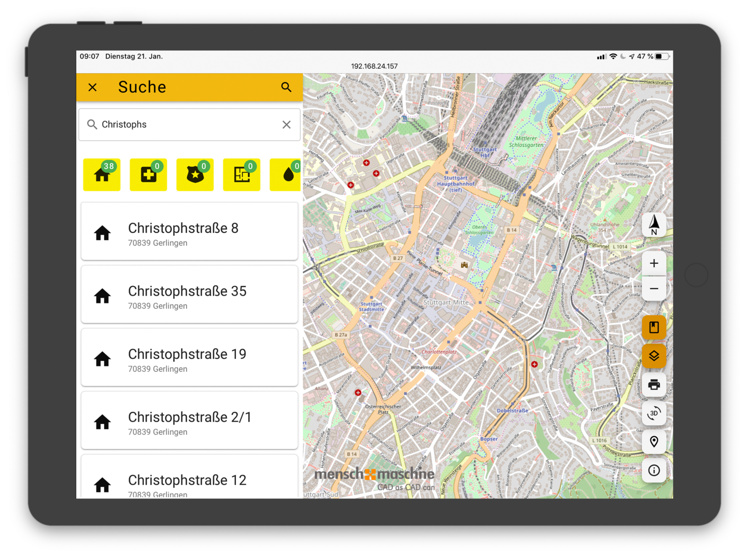This screenshot has height=560, width=749.
Task: Open the orange bookmark button
Action: 654,327
